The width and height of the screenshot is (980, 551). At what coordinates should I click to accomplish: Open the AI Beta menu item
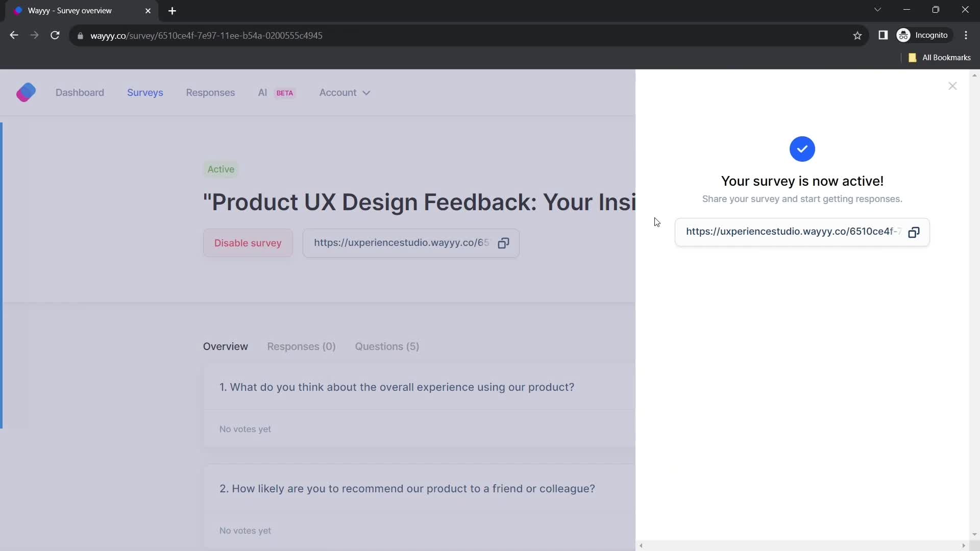coord(274,92)
